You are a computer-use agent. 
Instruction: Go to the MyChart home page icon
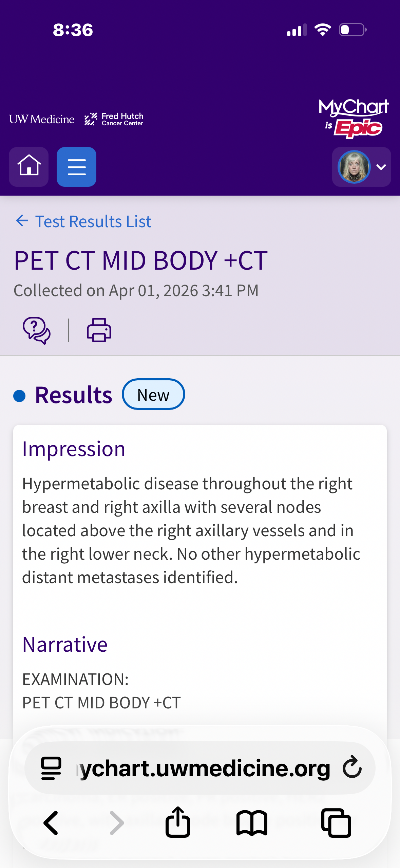[x=29, y=167]
